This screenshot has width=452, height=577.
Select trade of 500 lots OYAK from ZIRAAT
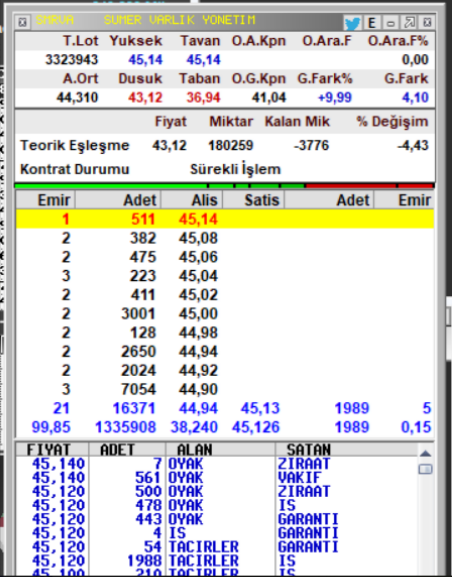click(x=217, y=492)
